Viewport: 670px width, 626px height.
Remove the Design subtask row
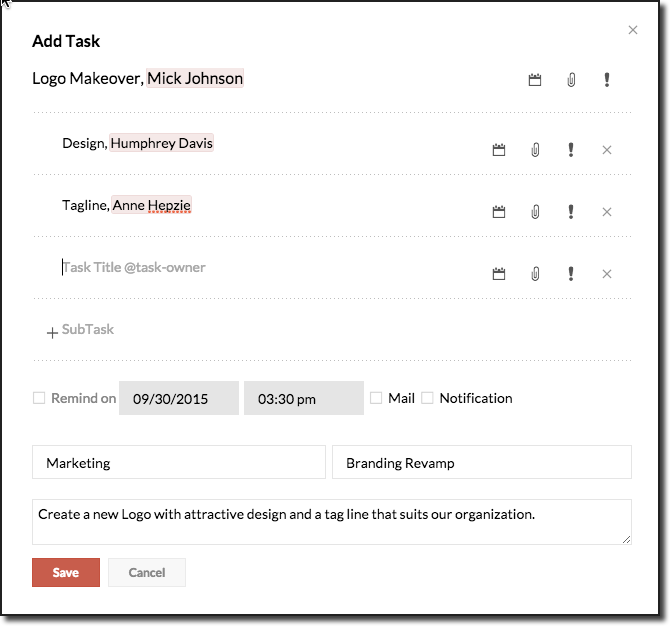pos(607,150)
